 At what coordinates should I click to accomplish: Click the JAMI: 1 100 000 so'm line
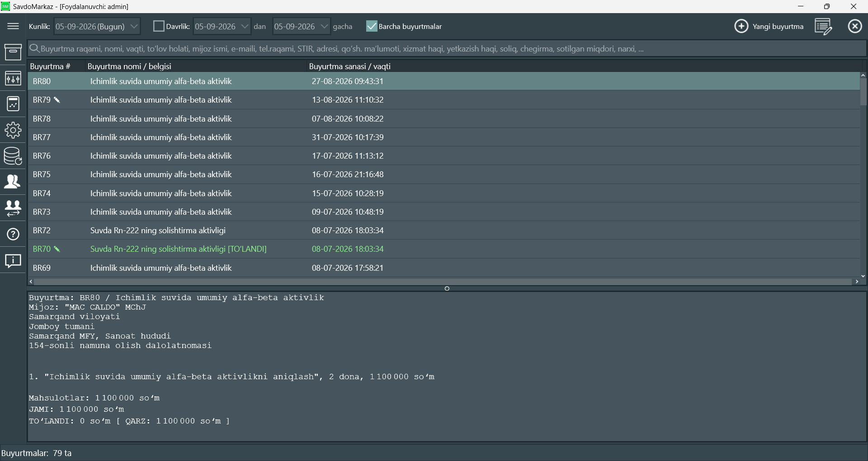pyautogui.click(x=76, y=409)
